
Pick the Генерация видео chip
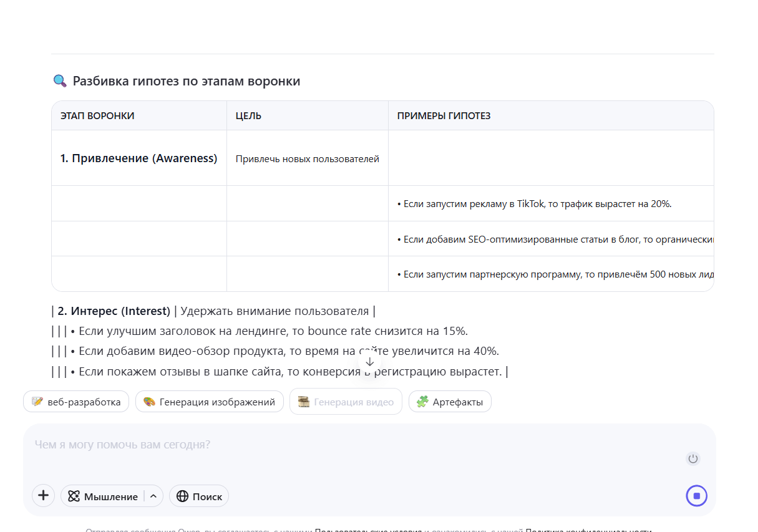click(346, 402)
